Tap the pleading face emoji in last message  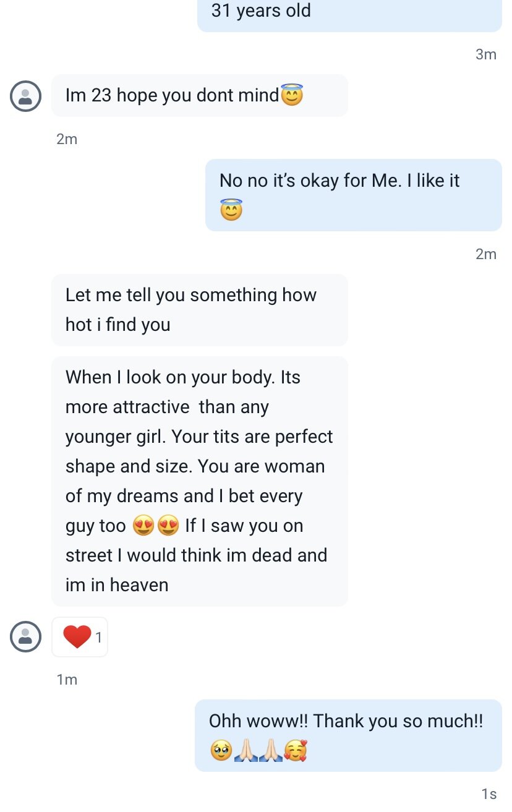221,752
